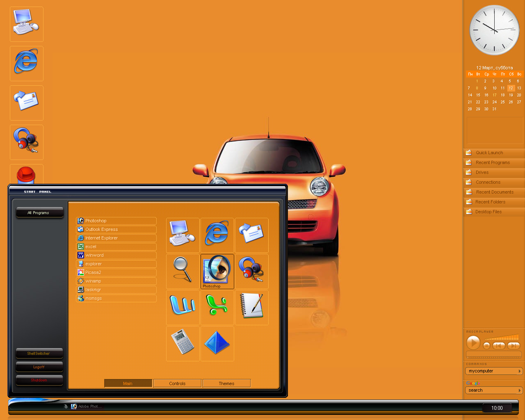Click the 10:00 taskbar clock
This screenshot has height=420, width=525.
click(x=497, y=408)
